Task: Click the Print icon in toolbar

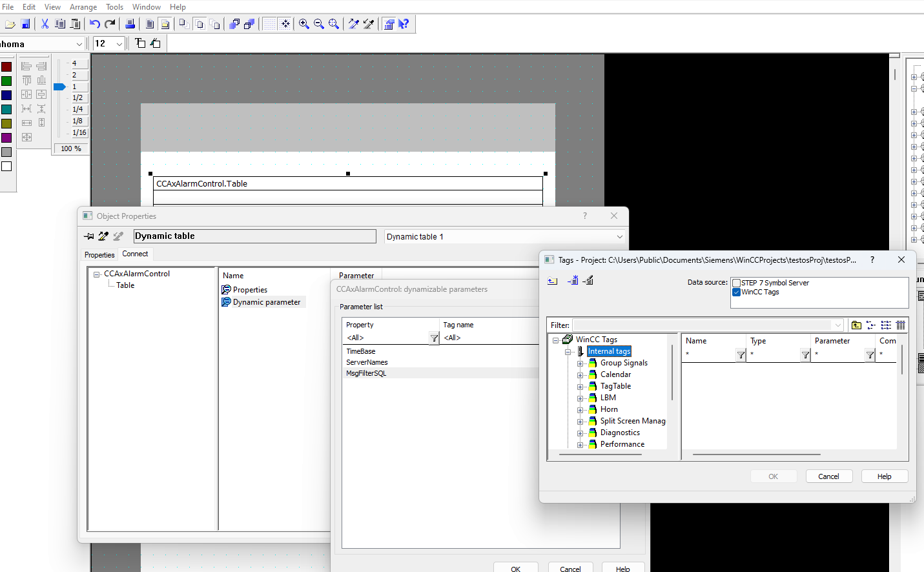Action: 130,24
